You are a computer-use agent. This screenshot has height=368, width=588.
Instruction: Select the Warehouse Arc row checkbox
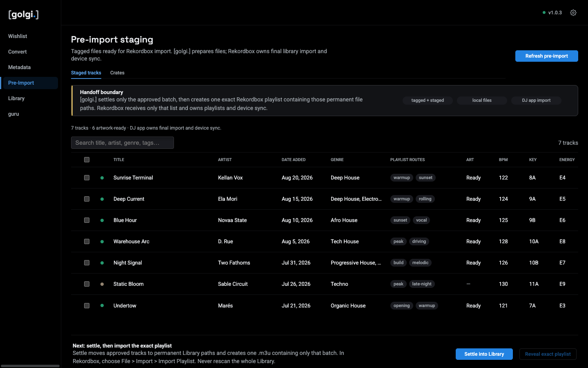87,242
